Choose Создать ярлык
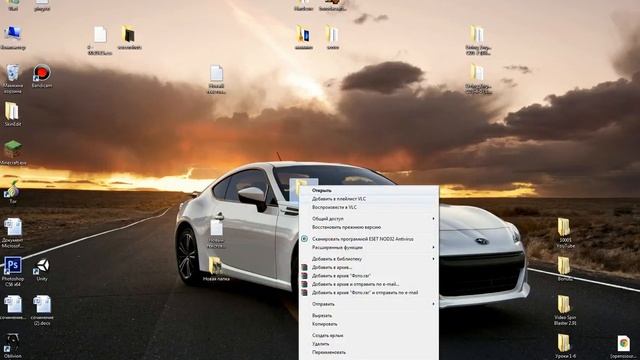 327,336
